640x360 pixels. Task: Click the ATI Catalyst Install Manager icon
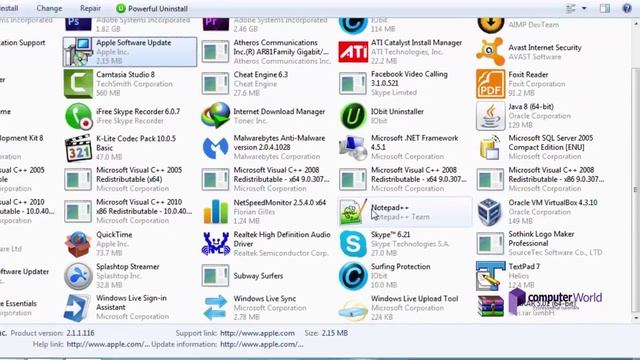[x=353, y=52]
